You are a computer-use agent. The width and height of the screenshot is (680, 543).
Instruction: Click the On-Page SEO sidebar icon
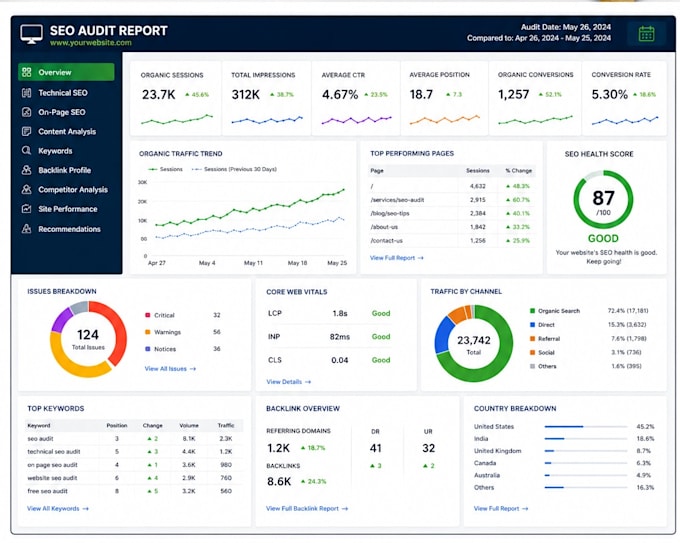26,112
